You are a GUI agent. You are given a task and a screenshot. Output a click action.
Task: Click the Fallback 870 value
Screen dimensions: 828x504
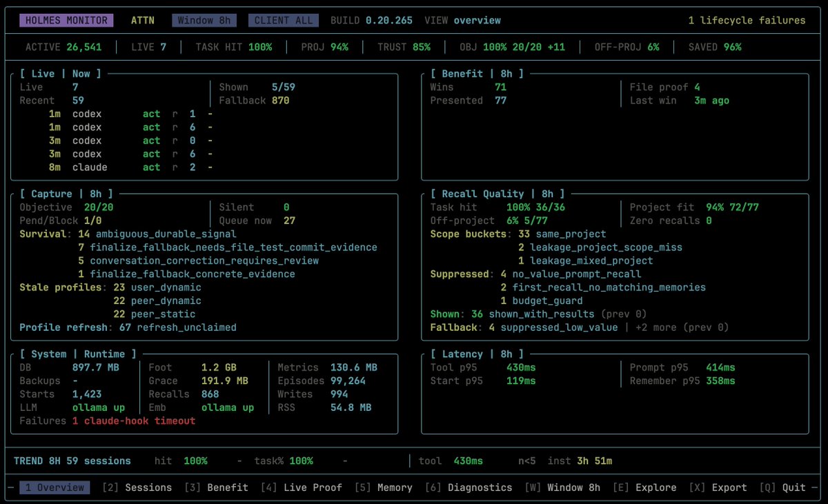click(254, 101)
